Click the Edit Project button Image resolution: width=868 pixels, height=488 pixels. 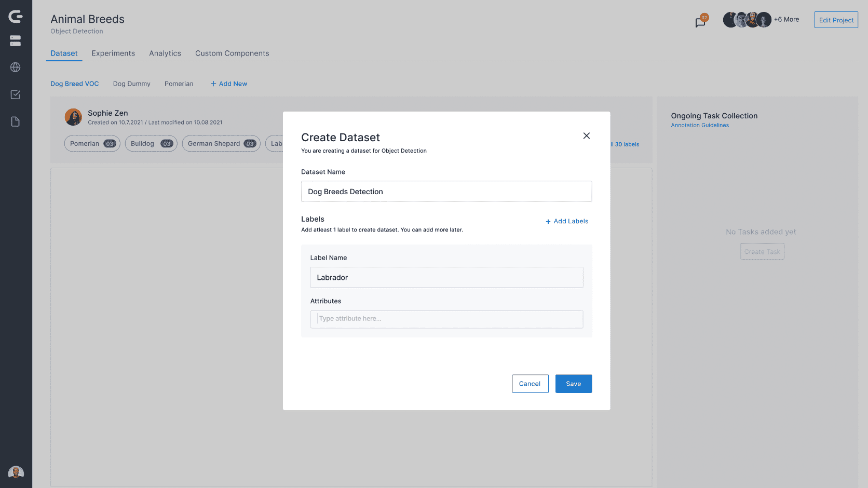pos(836,20)
